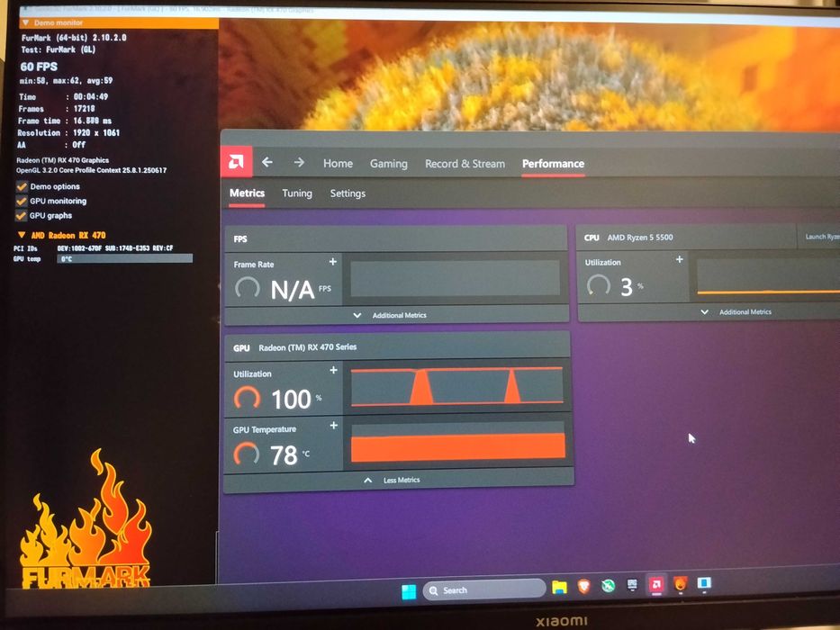
Task: Select the Performance tab
Action: pyautogui.click(x=553, y=164)
